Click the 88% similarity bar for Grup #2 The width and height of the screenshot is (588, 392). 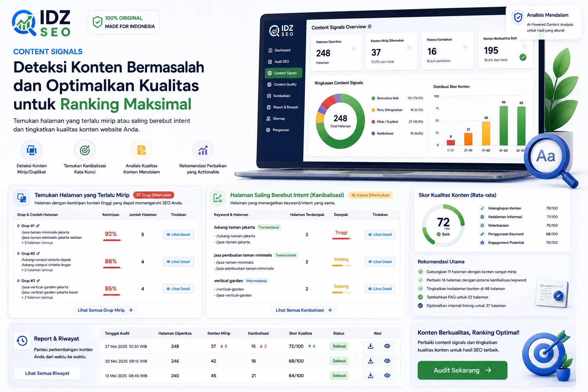coord(112,268)
